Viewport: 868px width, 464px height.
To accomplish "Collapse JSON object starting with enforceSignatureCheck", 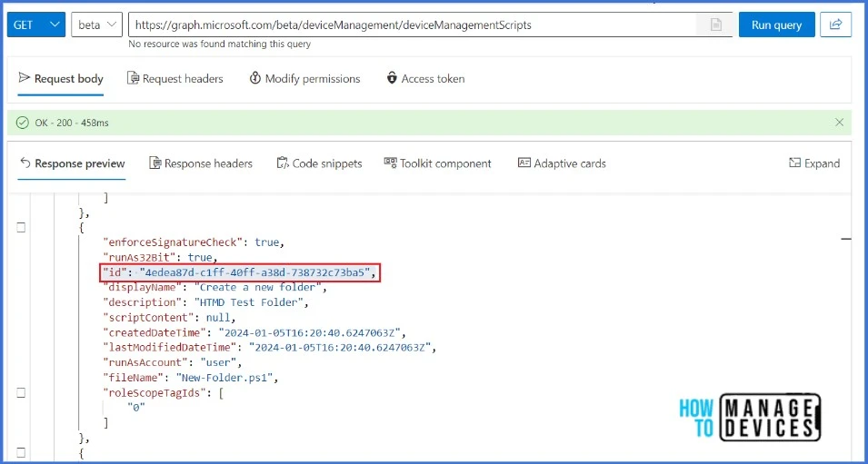I will pos(21,227).
